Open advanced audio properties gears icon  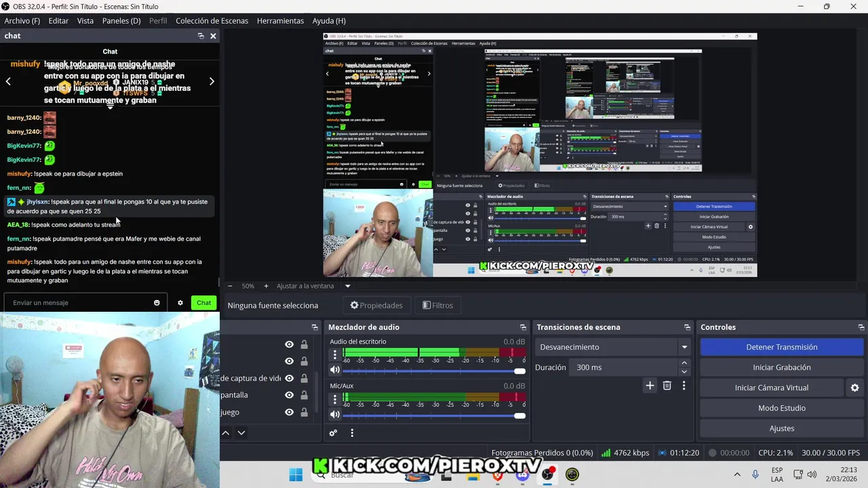(333, 432)
